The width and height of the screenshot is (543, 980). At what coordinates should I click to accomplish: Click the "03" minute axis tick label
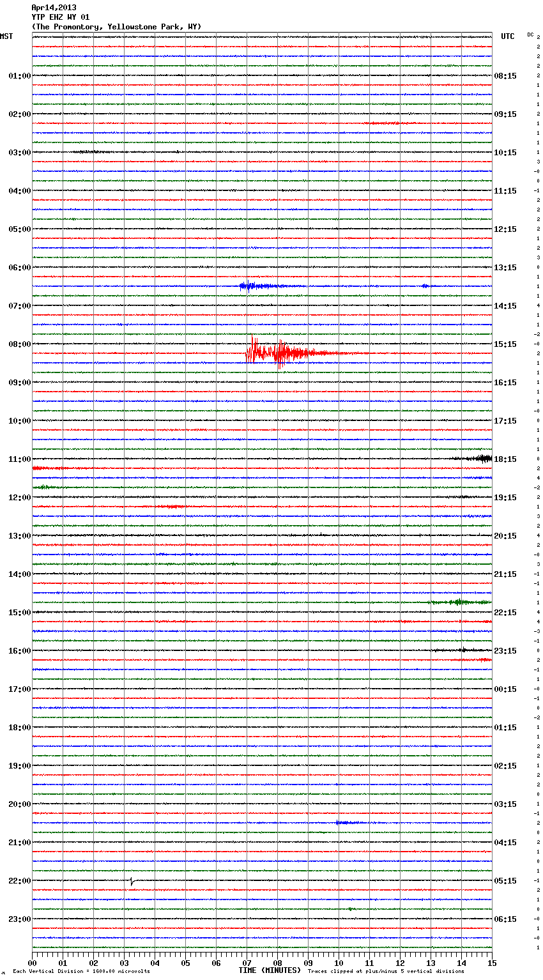coord(125,963)
